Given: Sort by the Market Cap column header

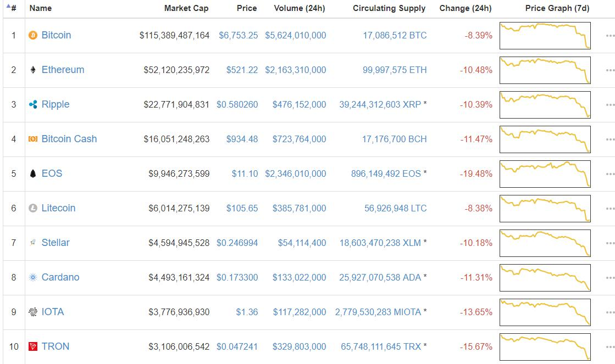Looking at the screenshot, I should [x=186, y=8].
